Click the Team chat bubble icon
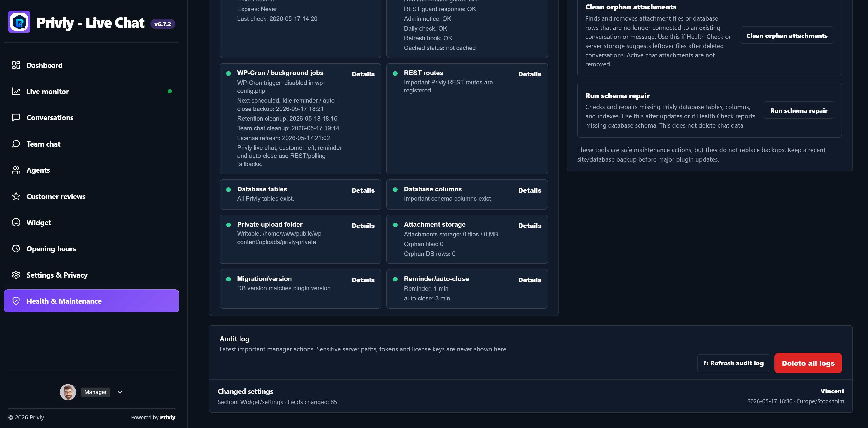Screen dimensions: 868x428 point(16,144)
